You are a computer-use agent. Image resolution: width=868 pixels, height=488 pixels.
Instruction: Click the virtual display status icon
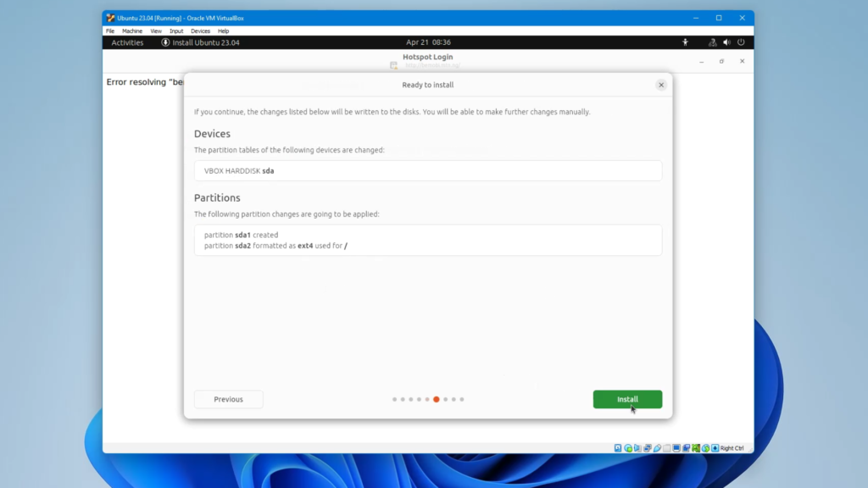[676, 448]
